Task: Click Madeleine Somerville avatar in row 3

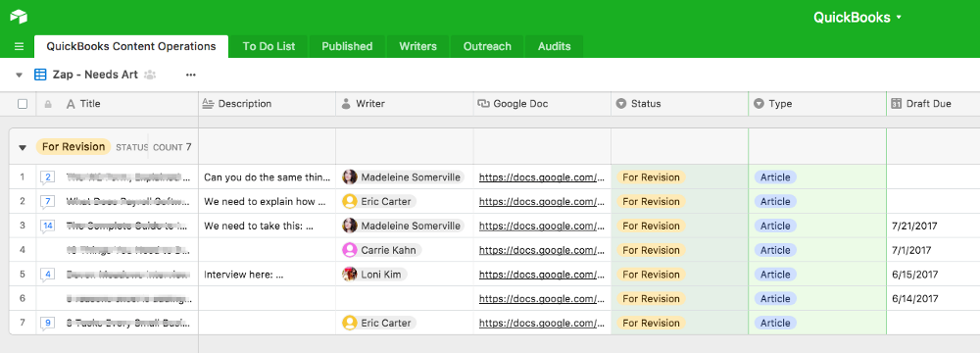Action: click(350, 226)
